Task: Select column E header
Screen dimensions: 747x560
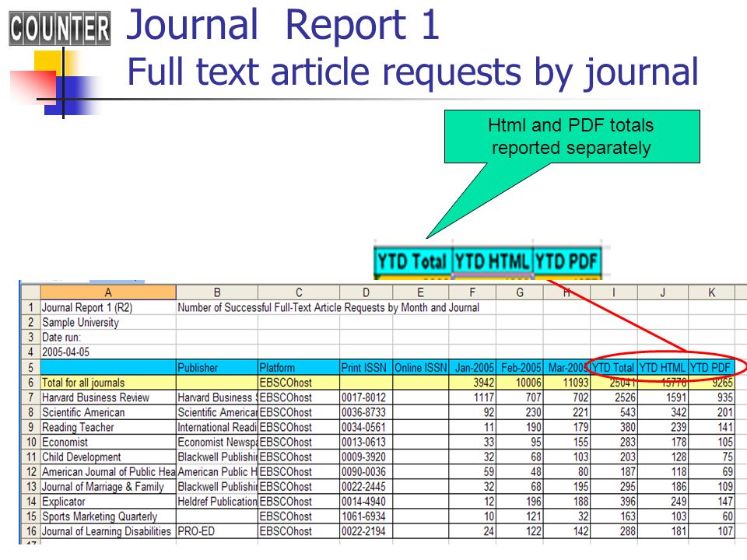Action: coord(421,292)
